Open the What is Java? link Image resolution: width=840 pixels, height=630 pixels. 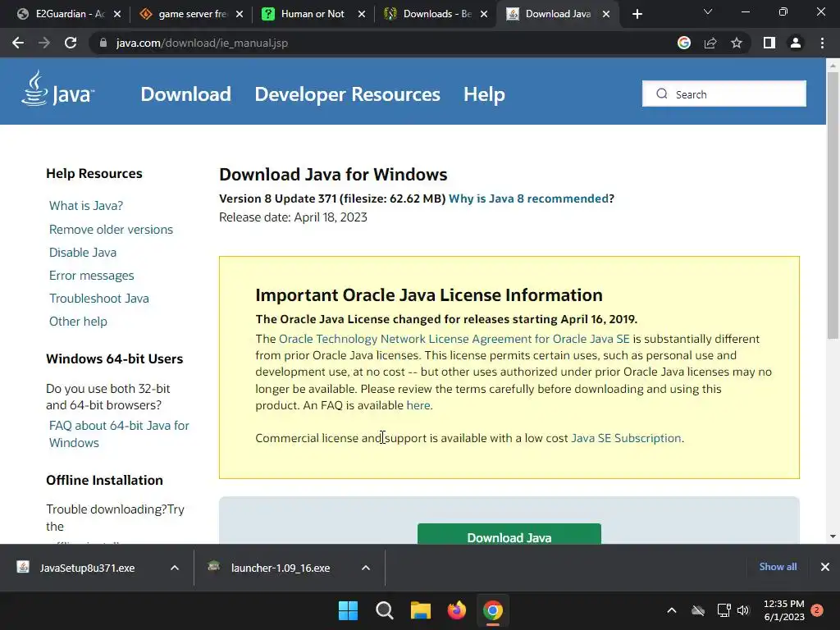[x=85, y=206]
